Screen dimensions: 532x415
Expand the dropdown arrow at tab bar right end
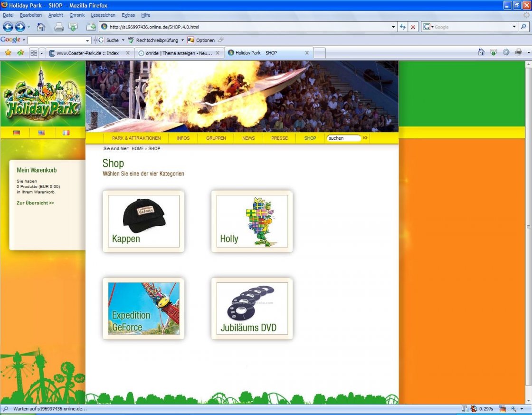[528, 52]
